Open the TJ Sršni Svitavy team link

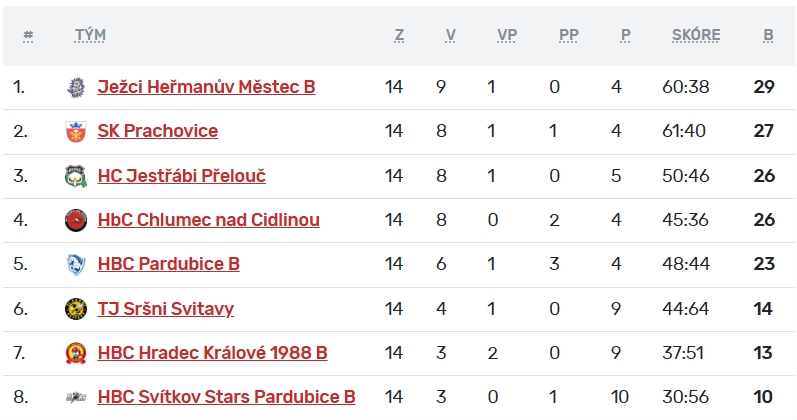tap(165, 308)
